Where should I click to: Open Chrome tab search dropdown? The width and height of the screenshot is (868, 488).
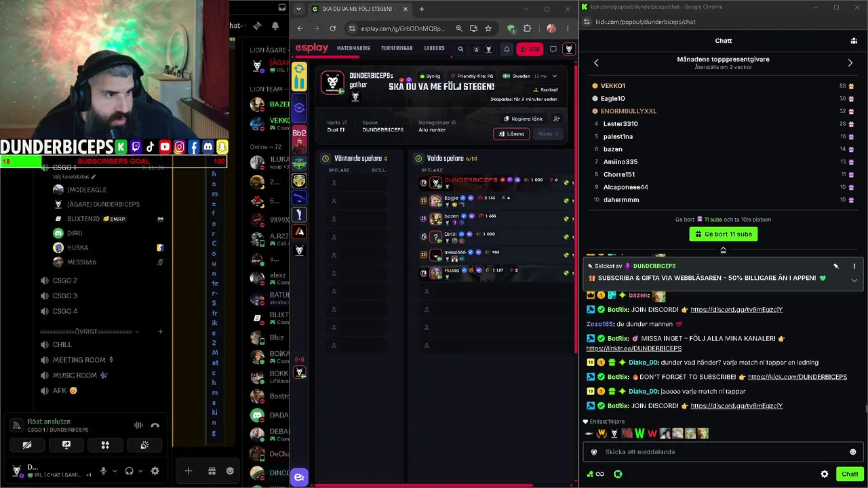(299, 9)
